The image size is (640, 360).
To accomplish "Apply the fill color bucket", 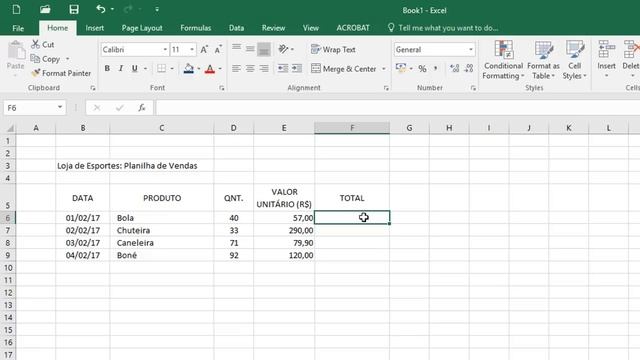I will coord(189,69).
